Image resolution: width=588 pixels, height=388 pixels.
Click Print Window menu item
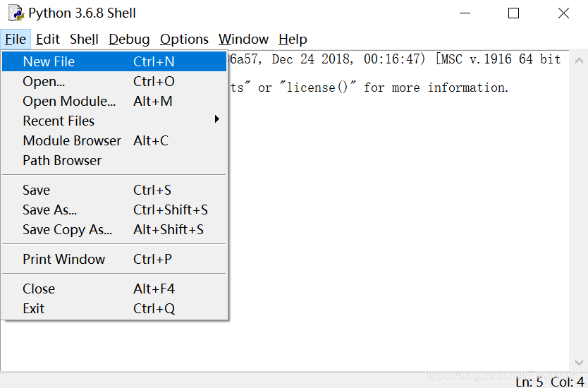pyautogui.click(x=64, y=259)
